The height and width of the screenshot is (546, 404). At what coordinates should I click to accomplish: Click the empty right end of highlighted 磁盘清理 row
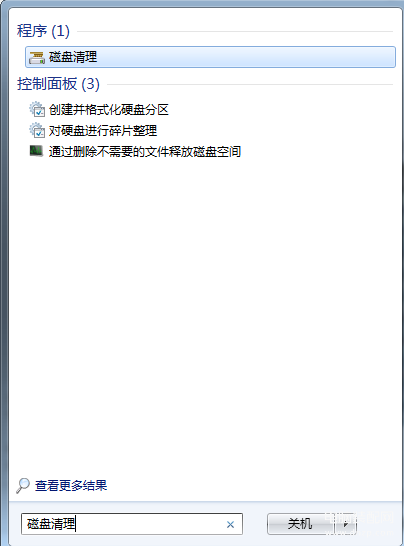pyautogui.click(x=313, y=57)
